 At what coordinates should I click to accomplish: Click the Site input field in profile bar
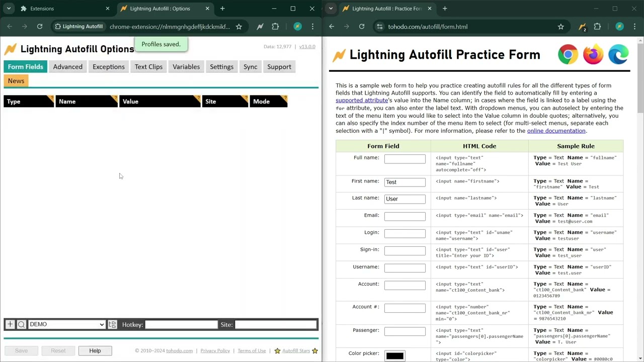click(276, 325)
